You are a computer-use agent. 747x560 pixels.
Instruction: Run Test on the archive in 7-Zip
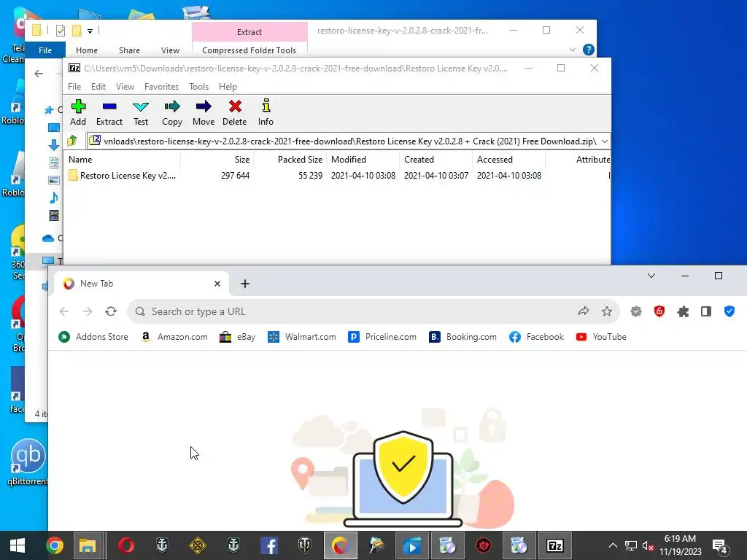coord(141,113)
